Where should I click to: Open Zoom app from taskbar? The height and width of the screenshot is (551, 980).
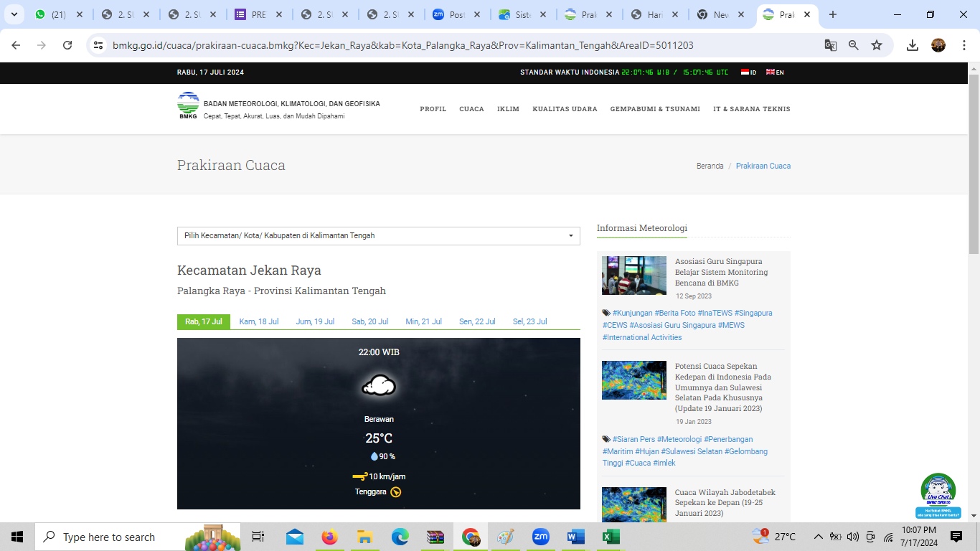(x=540, y=537)
